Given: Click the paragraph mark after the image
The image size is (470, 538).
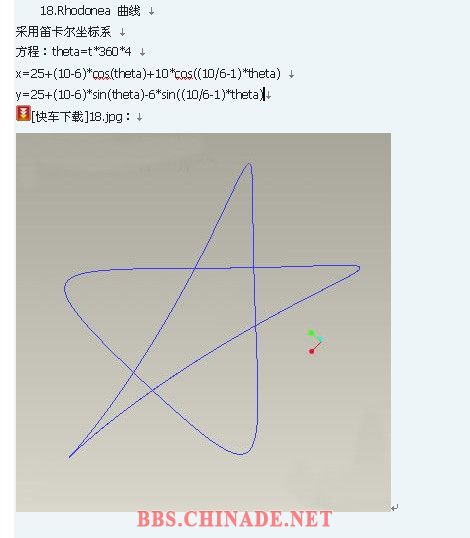Looking at the screenshot, I should click(x=395, y=508).
